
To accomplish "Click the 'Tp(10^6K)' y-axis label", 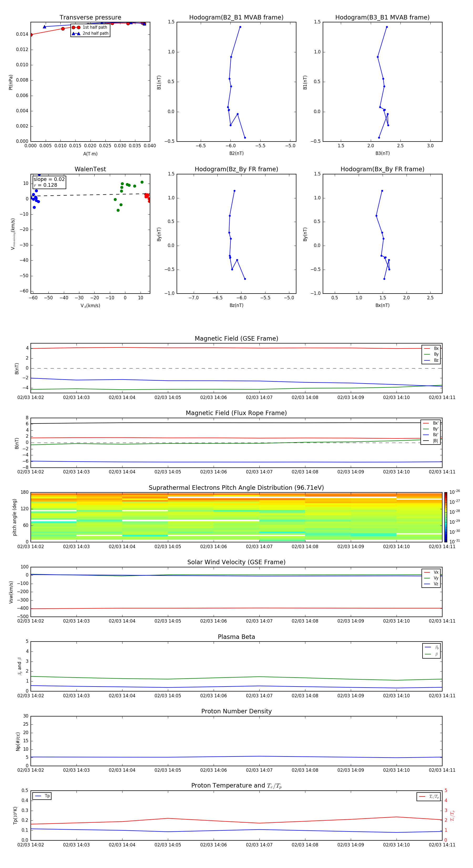I will coord(15,815).
